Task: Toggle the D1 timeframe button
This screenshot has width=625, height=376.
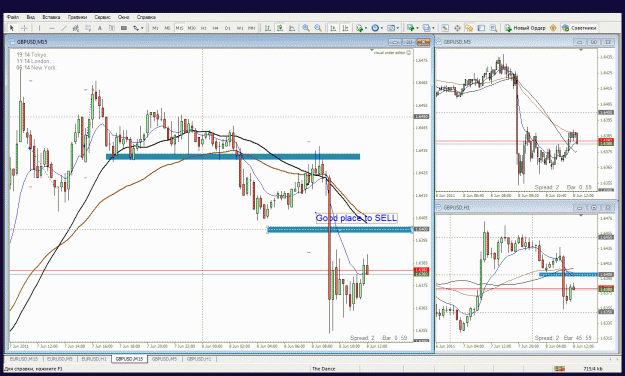Action: point(228,28)
